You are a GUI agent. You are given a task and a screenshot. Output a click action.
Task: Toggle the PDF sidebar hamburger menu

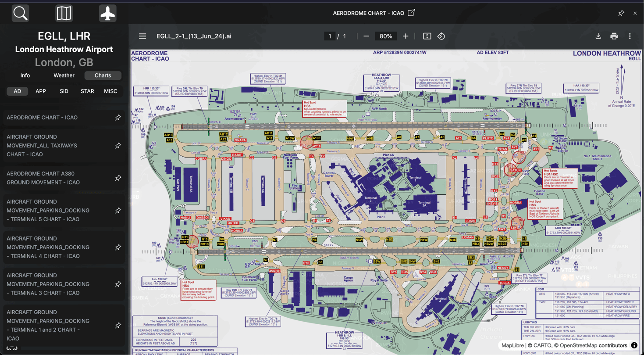pyautogui.click(x=142, y=36)
